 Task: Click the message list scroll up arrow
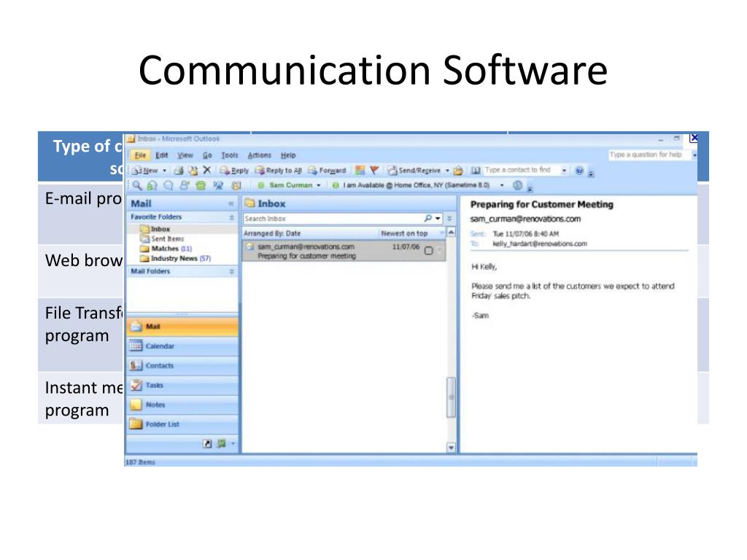pos(451,233)
